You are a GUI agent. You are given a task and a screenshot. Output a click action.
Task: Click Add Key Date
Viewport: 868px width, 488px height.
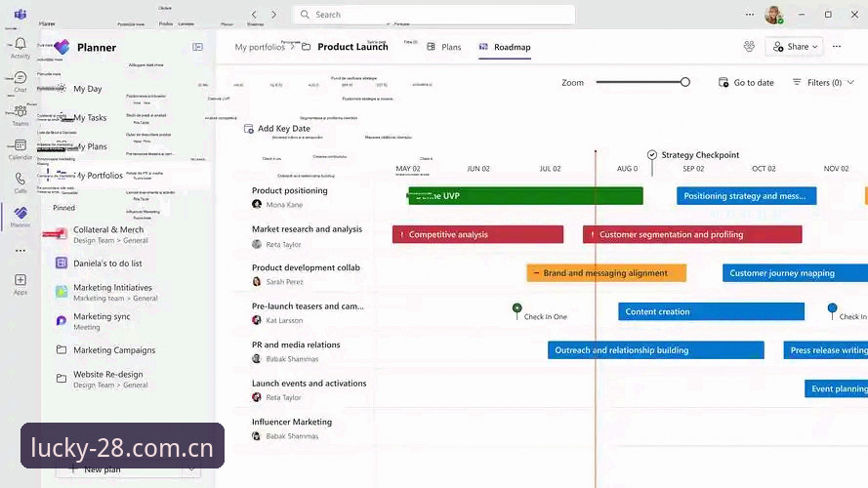click(276, 129)
